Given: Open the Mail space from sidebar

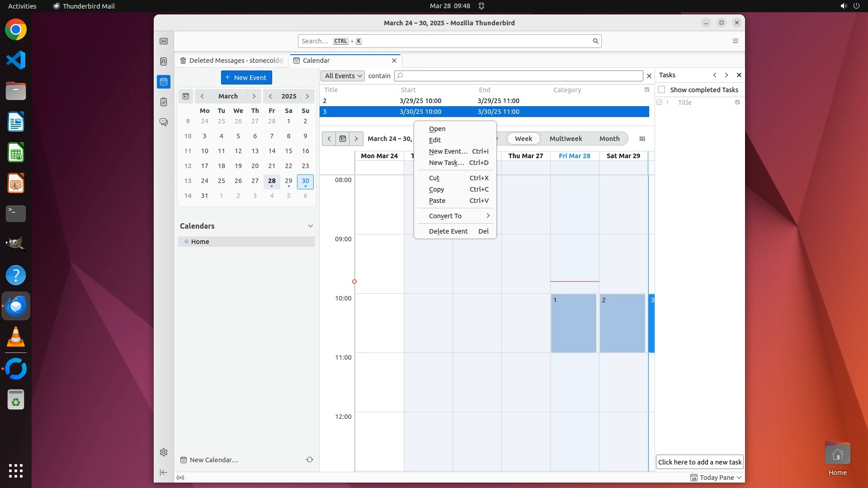Looking at the screenshot, I should [x=164, y=41].
